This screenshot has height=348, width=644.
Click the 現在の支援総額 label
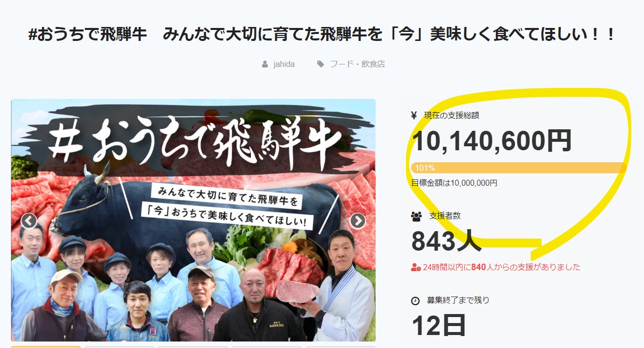click(451, 115)
